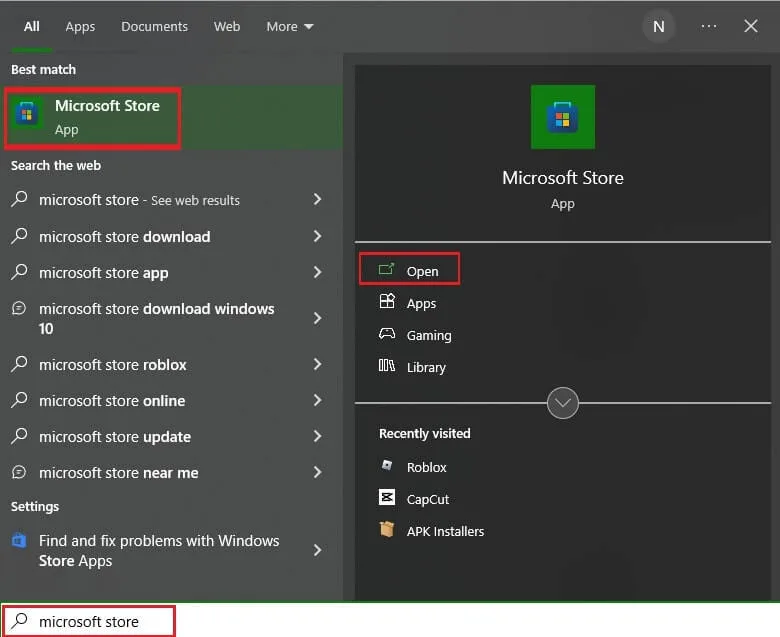Select 'microsoft store near me' suggestion
Screen dimensions: 780x637
point(169,472)
